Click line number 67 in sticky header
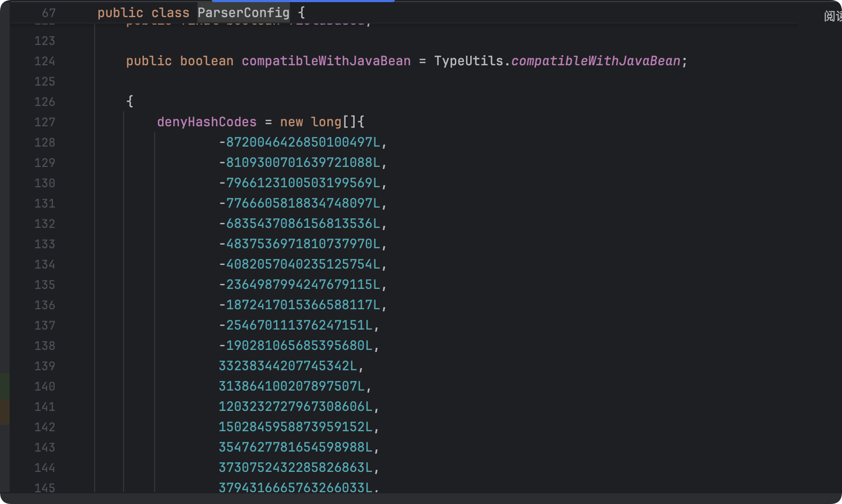Viewport: 842px width, 504px height. [x=48, y=12]
